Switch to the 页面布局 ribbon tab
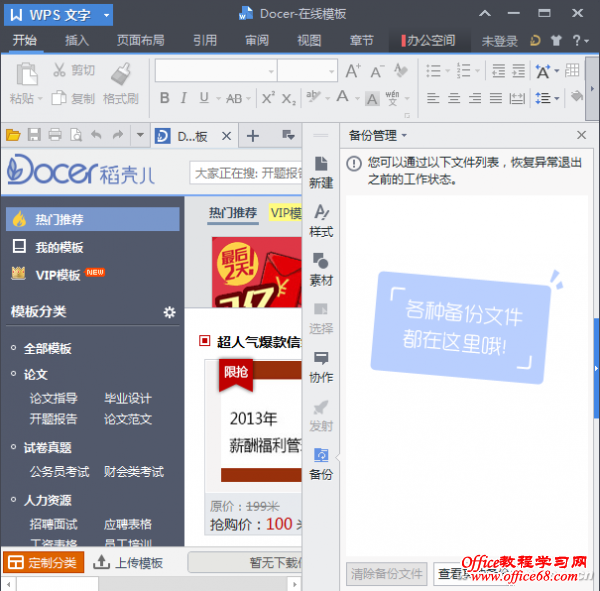 140,41
